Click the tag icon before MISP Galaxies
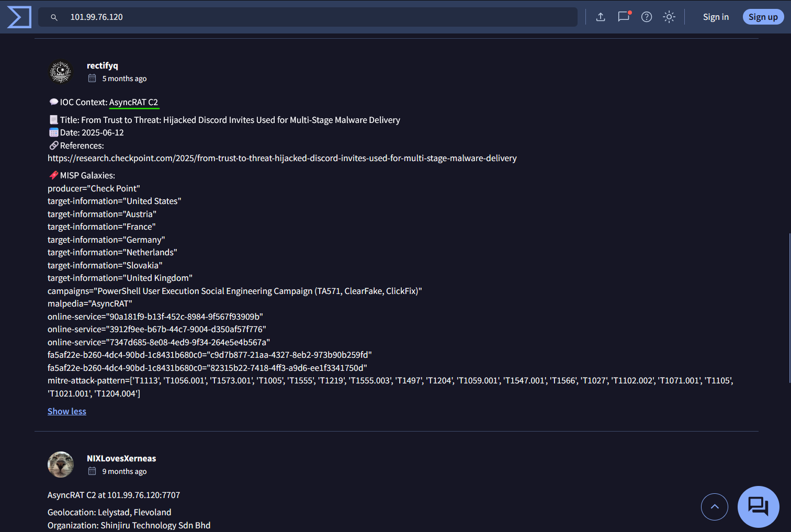 (x=53, y=175)
